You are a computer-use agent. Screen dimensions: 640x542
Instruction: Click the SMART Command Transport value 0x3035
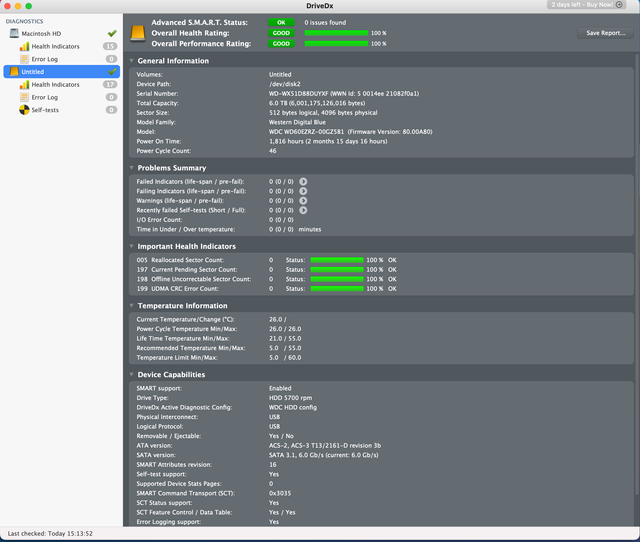pyautogui.click(x=280, y=493)
